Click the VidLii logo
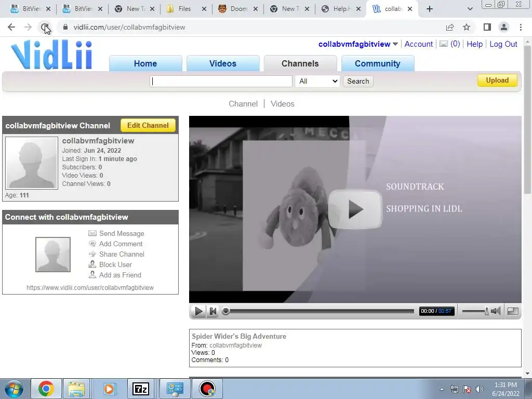This screenshot has width=532, height=399. coord(51,54)
